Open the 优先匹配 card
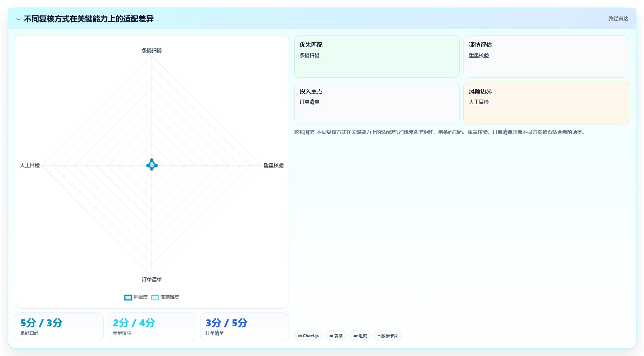Image resolution: width=644 pixels, height=356 pixels. 377,56
